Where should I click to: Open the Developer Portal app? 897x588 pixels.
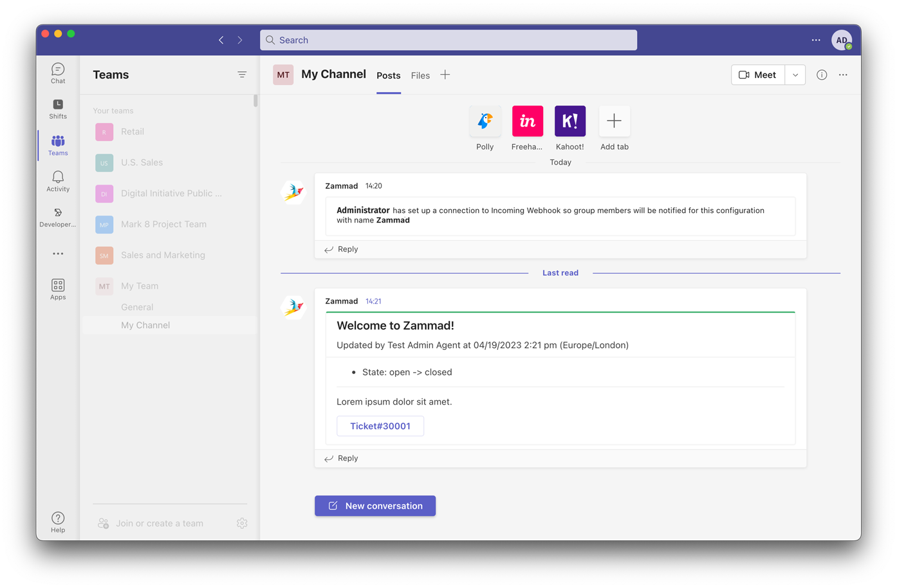[x=58, y=217]
